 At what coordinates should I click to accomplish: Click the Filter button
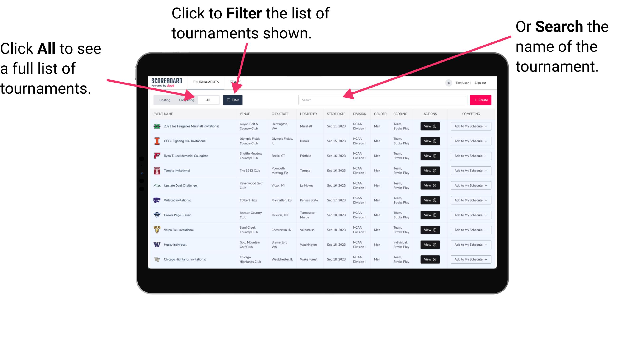[x=233, y=100]
